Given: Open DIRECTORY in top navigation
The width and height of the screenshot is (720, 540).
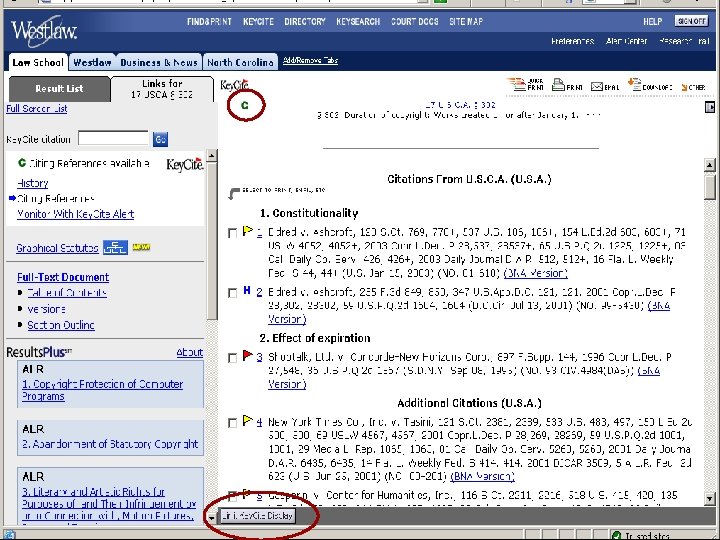Looking at the screenshot, I should click(x=304, y=22).
